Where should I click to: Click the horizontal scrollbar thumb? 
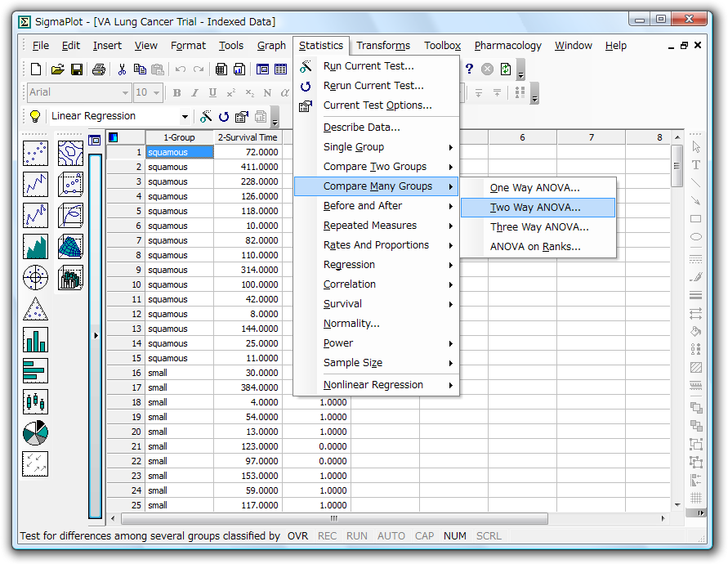point(334,518)
